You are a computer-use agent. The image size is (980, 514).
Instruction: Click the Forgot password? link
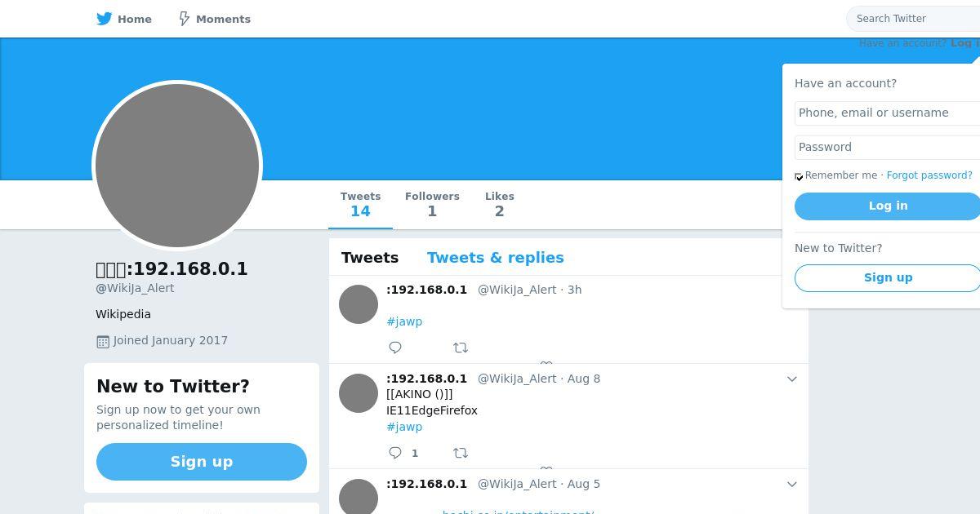pyautogui.click(x=929, y=175)
